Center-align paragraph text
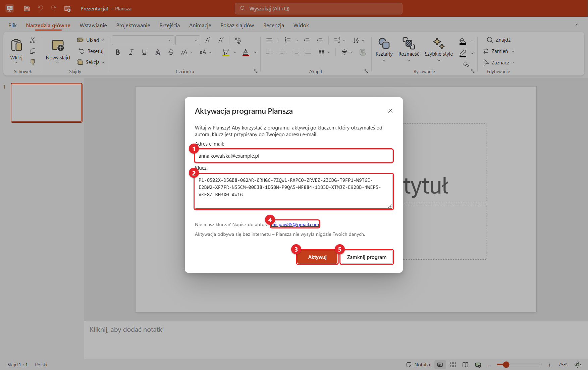The height and width of the screenshot is (370, 588). [x=282, y=52]
